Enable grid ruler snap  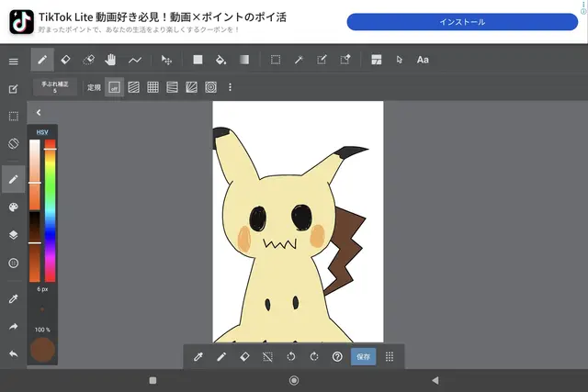click(153, 87)
